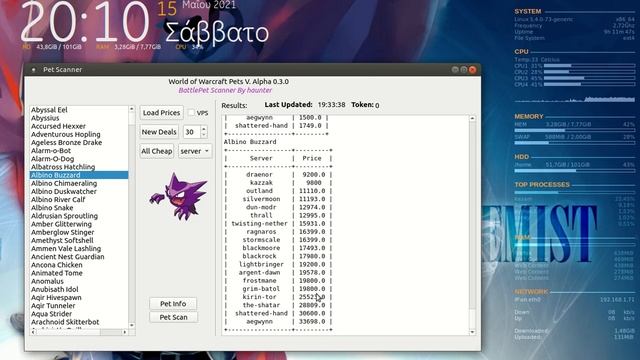This screenshot has height=360, width=640.
Task: Click the Albino Buzzard results heading
Action: coord(250,142)
